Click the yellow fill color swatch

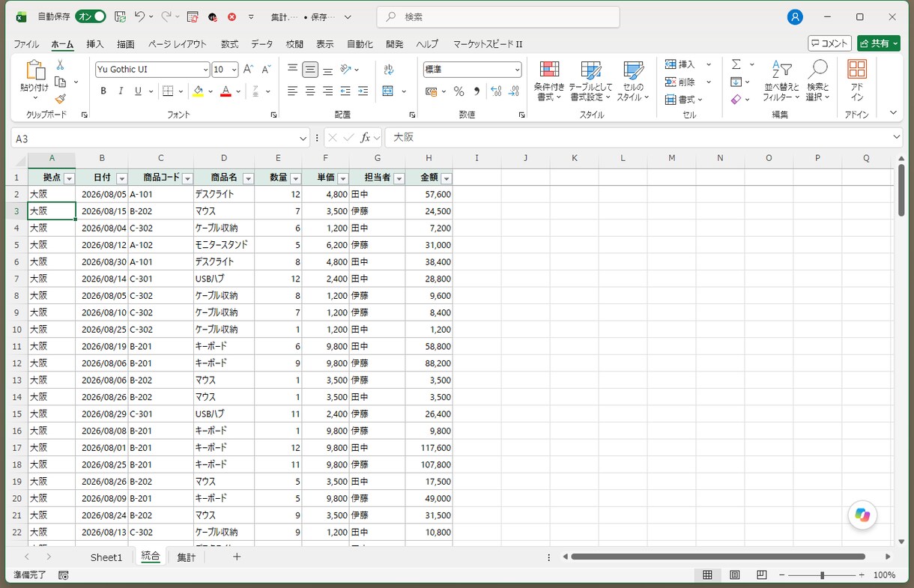[198, 91]
